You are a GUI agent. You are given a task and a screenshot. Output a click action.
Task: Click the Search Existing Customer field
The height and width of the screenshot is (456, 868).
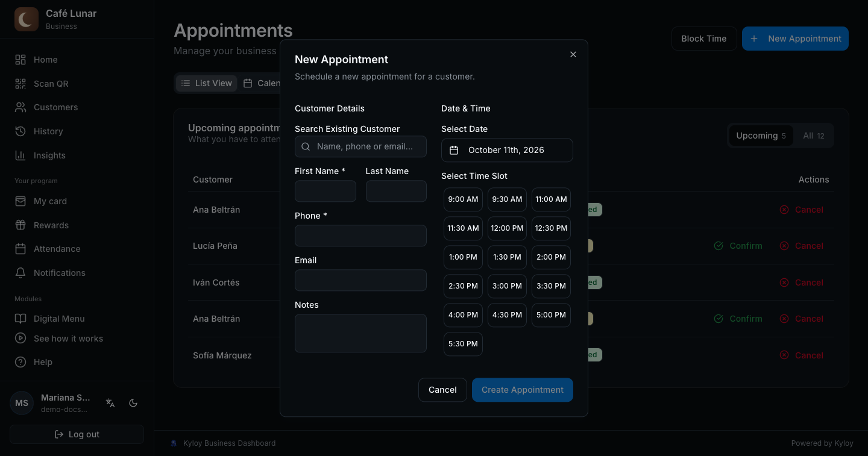pos(360,146)
